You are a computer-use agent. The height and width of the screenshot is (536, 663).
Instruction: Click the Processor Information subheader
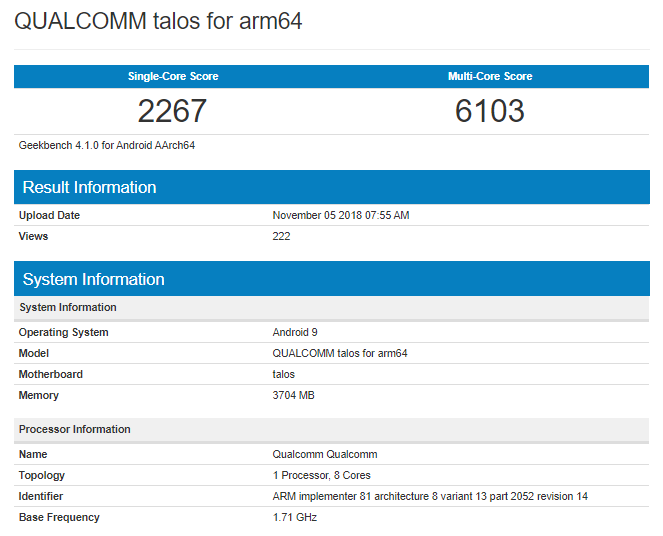(332, 430)
